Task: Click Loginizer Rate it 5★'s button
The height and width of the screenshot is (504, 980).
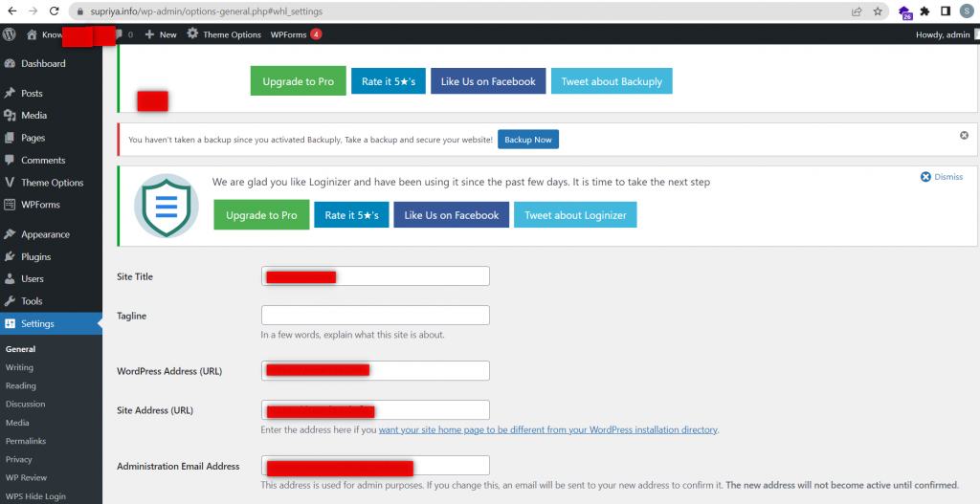Action: coord(351,215)
